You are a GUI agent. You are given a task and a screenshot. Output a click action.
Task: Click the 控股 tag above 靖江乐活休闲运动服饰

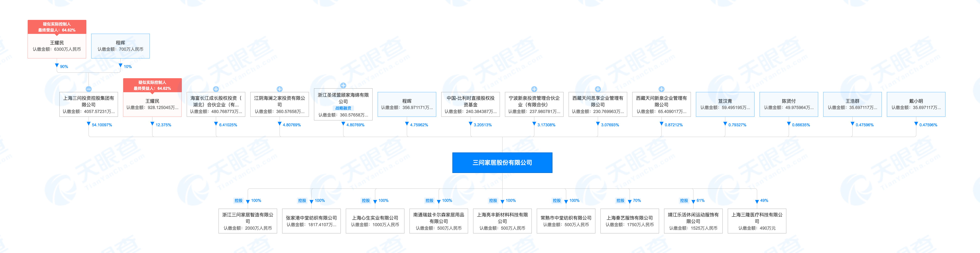684,200
